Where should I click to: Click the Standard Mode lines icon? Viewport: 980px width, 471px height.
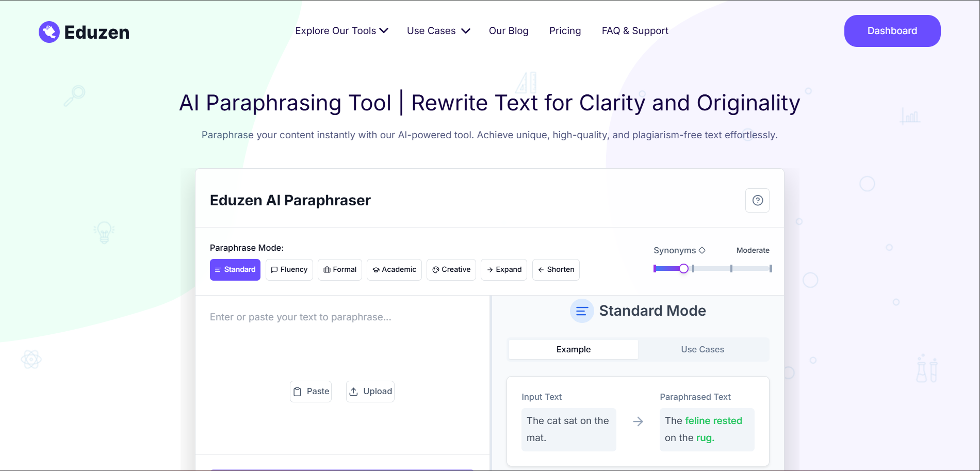(582, 311)
